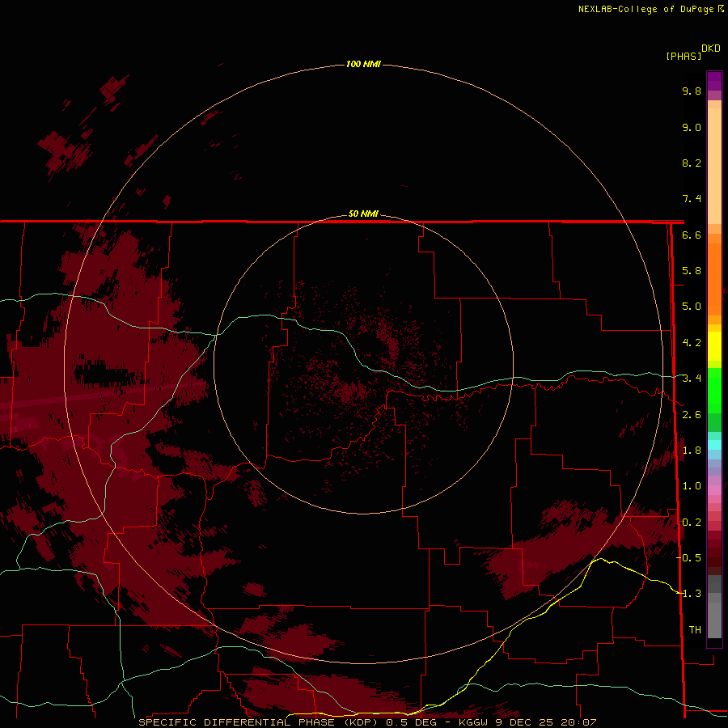
Task: Select the 8.2 legend value
Action: coord(692,163)
